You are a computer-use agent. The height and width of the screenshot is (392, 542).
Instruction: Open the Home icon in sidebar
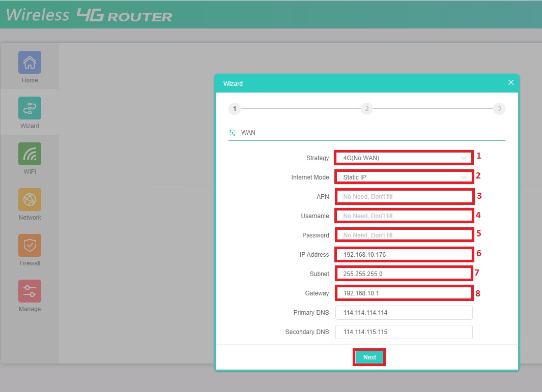[30, 63]
